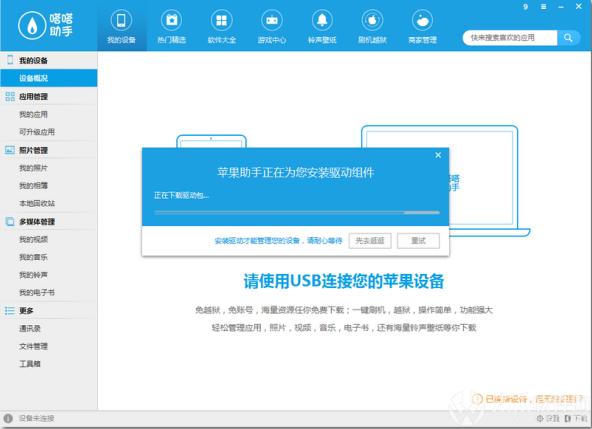Image resolution: width=592 pixels, height=429 pixels.
Task: Click inside the app search field
Action: click(510, 38)
